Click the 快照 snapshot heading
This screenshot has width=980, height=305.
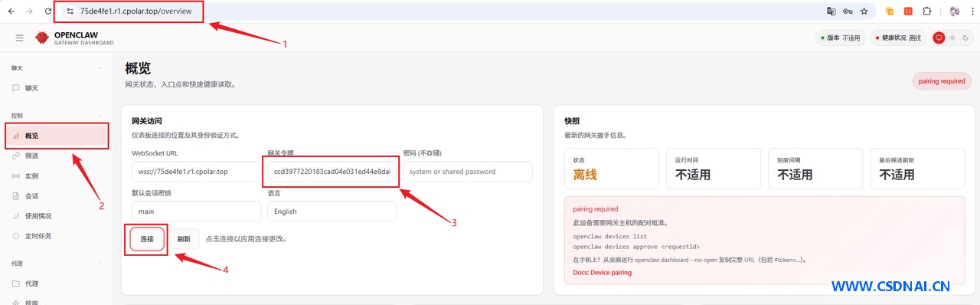click(x=572, y=121)
